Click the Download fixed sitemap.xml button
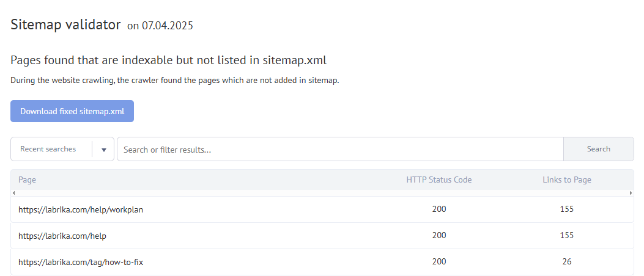The width and height of the screenshot is (644, 276). (x=72, y=111)
